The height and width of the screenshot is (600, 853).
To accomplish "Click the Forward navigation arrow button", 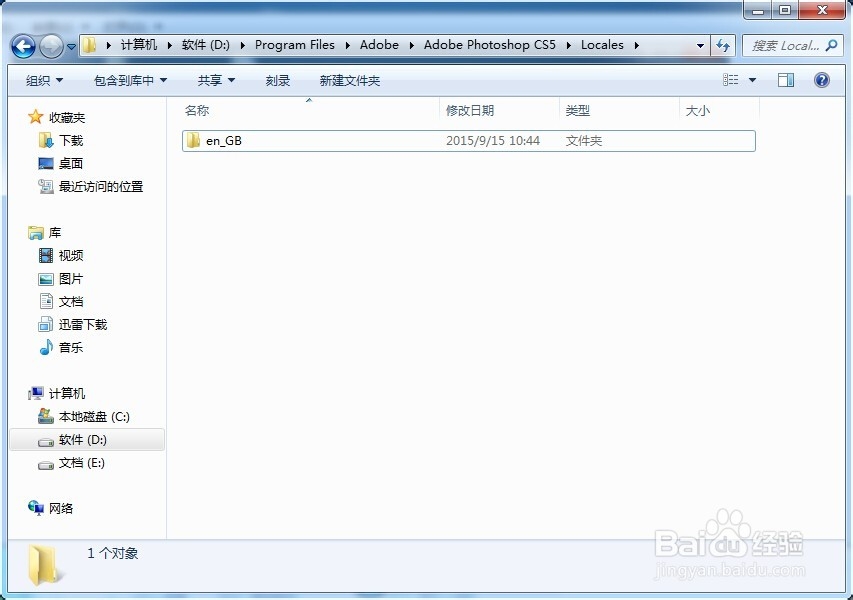I will (52, 47).
